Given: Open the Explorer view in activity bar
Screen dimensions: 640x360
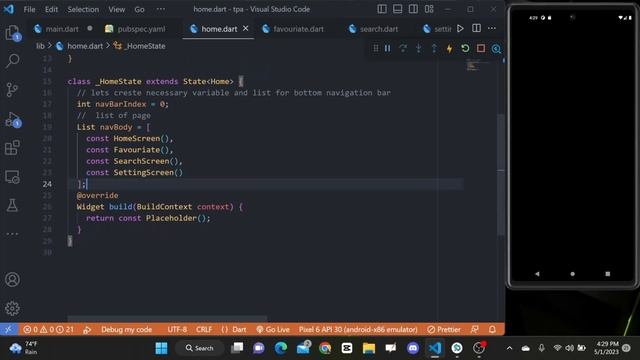Looking at the screenshot, I should coord(12,33).
